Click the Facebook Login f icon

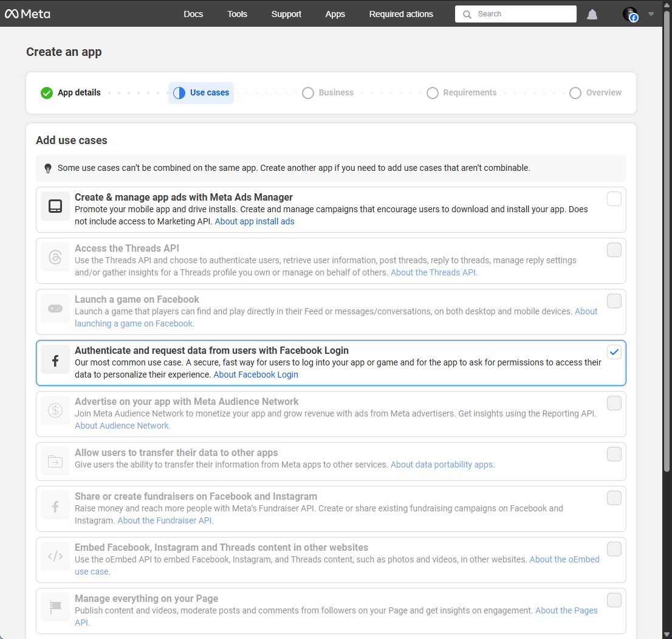pyautogui.click(x=55, y=360)
